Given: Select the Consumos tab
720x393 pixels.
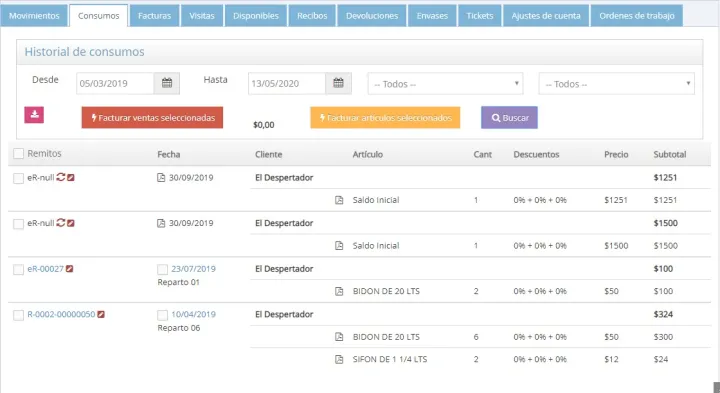Looking at the screenshot, I should [99, 16].
